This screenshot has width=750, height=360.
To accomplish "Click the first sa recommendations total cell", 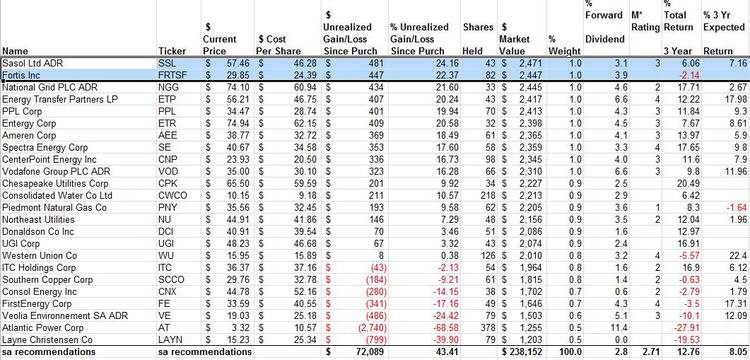I will [x=49, y=352].
